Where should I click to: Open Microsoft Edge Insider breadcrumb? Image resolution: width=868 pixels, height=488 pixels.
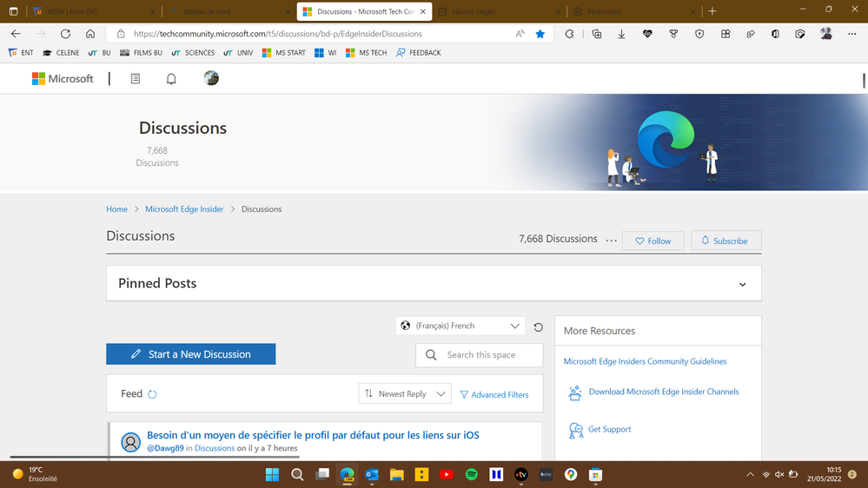pyautogui.click(x=184, y=209)
